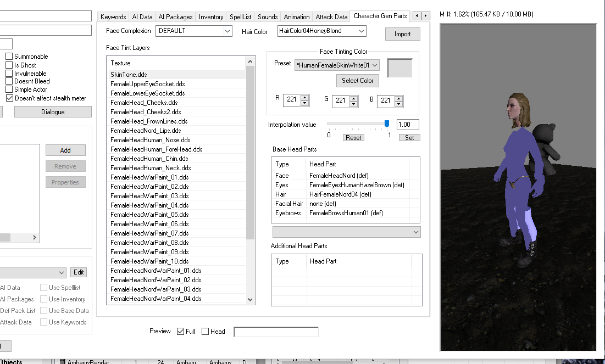Uncheck the Full preview checkbox
Screen dimensions: 605x364
180,331
